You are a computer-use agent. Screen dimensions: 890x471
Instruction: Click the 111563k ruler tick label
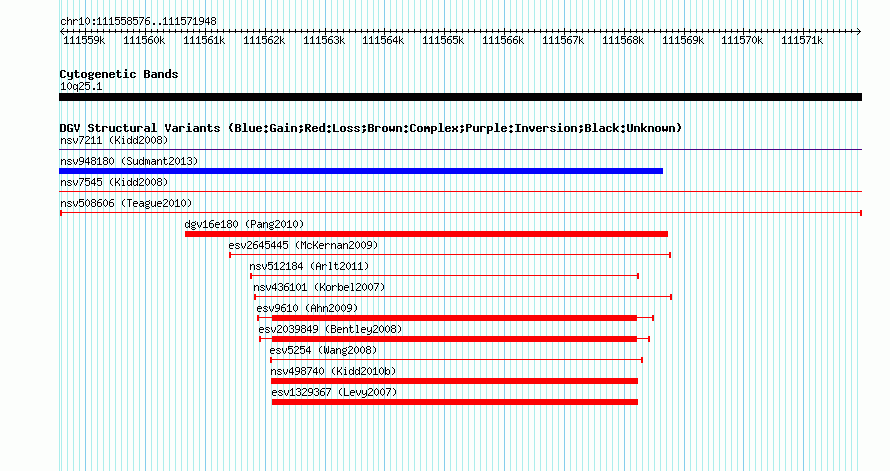324,40
